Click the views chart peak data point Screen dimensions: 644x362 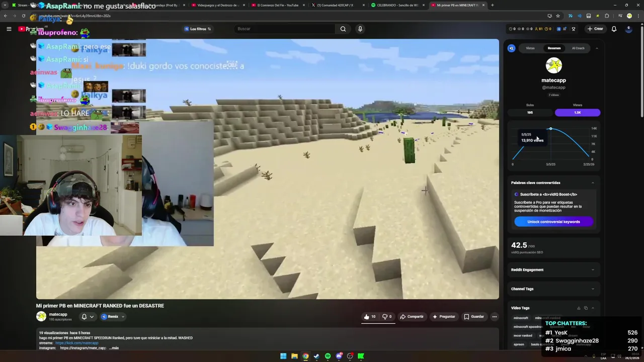click(550, 129)
